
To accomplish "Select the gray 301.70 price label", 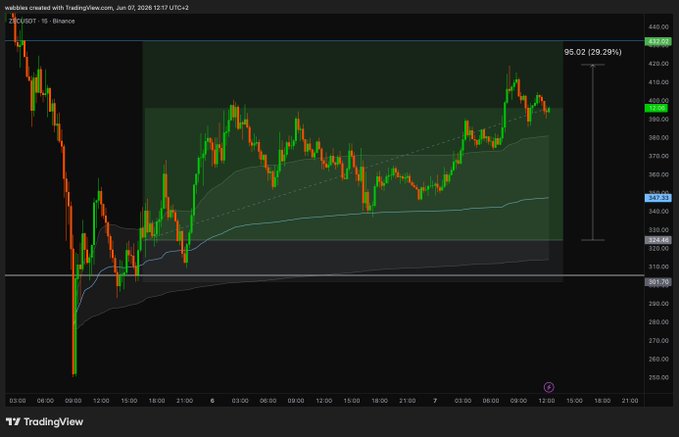I will coord(658,282).
